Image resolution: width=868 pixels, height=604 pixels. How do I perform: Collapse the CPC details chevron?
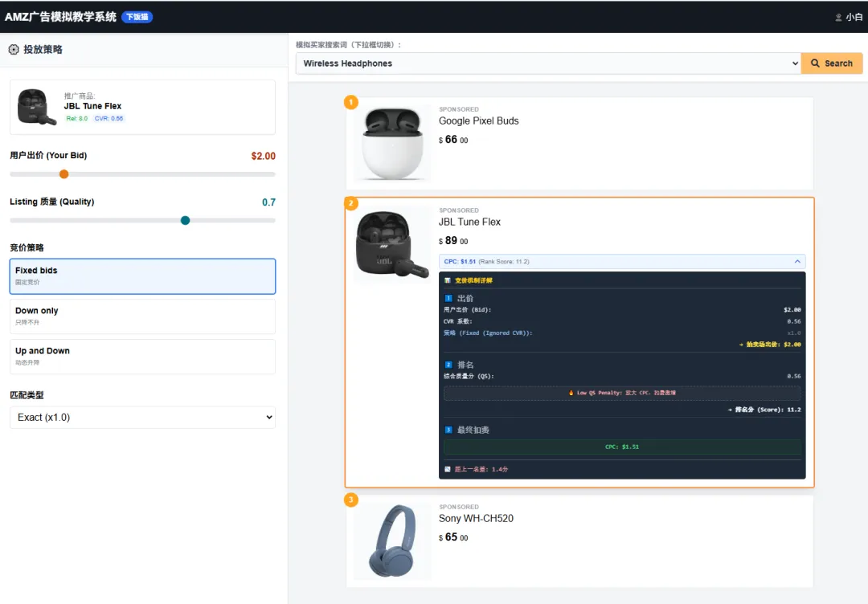point(797,262)
